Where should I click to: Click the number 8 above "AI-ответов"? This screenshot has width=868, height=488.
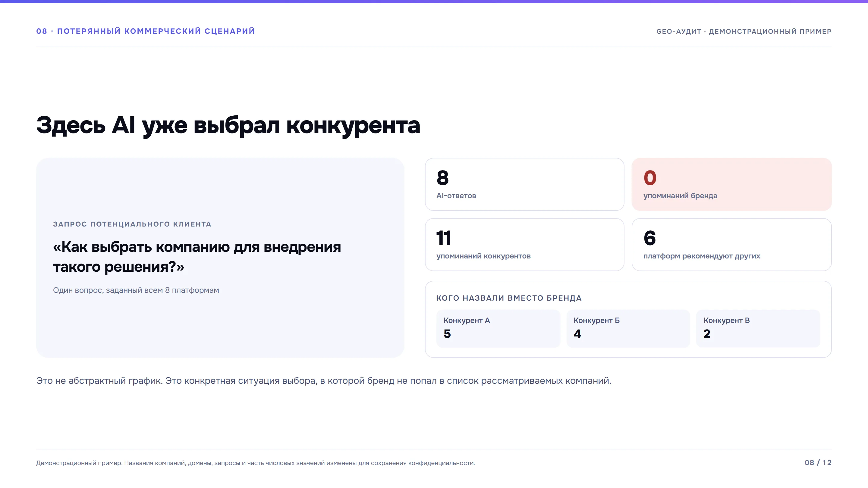[442, 178]
